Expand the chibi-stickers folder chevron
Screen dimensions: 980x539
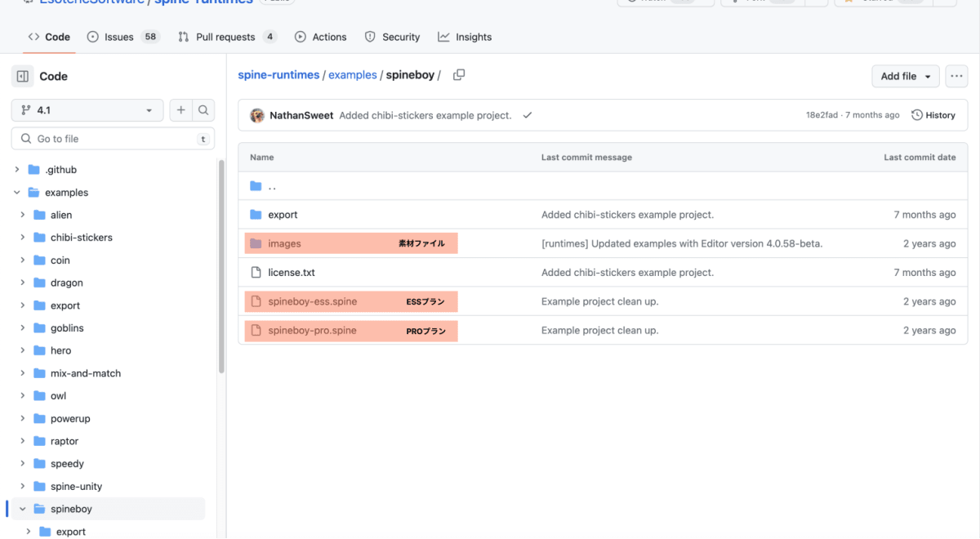pos(23,238)
